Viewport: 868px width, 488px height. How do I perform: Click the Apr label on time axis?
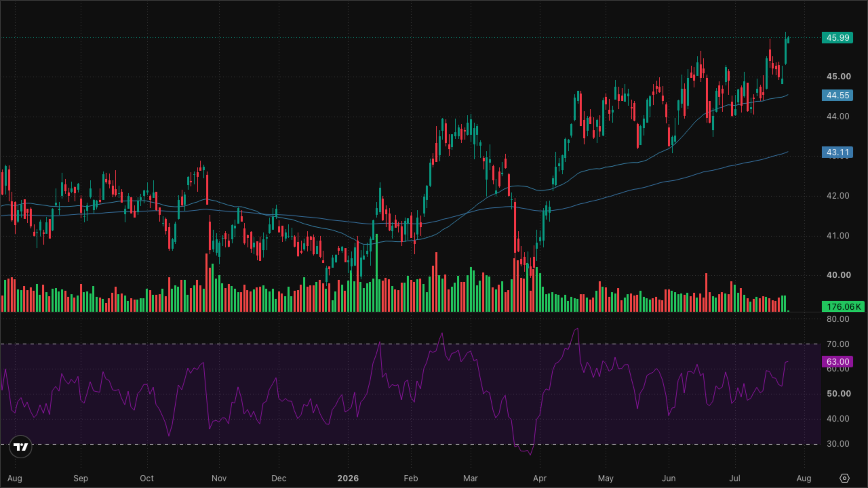[539, 478]
